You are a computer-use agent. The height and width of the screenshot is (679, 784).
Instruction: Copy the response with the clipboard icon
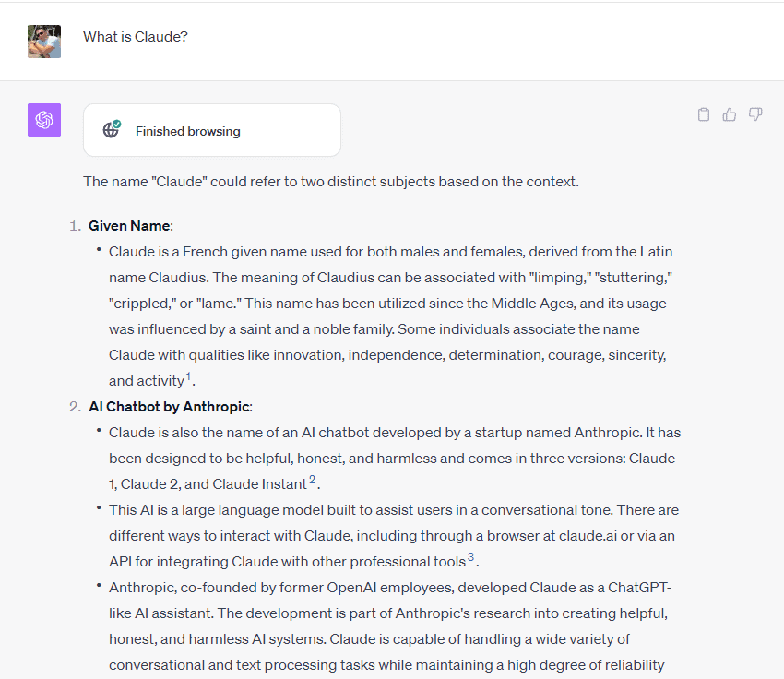pos(704,114)
